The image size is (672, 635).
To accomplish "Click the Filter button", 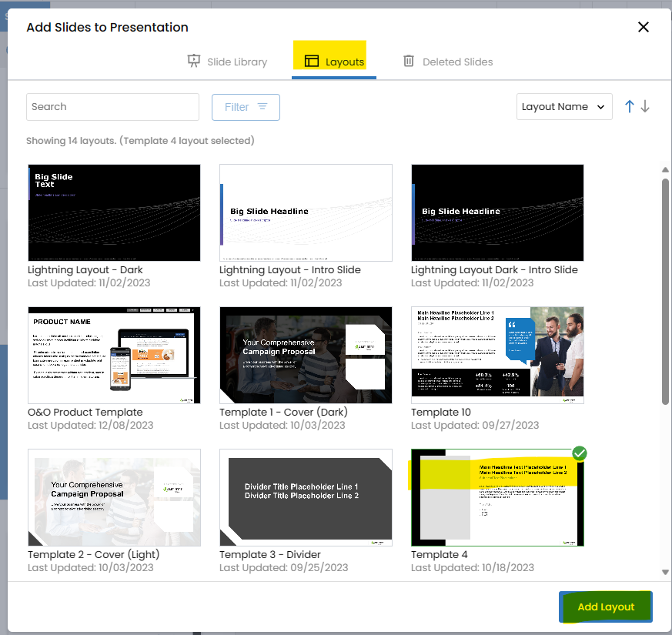I will tap(246, 107).
